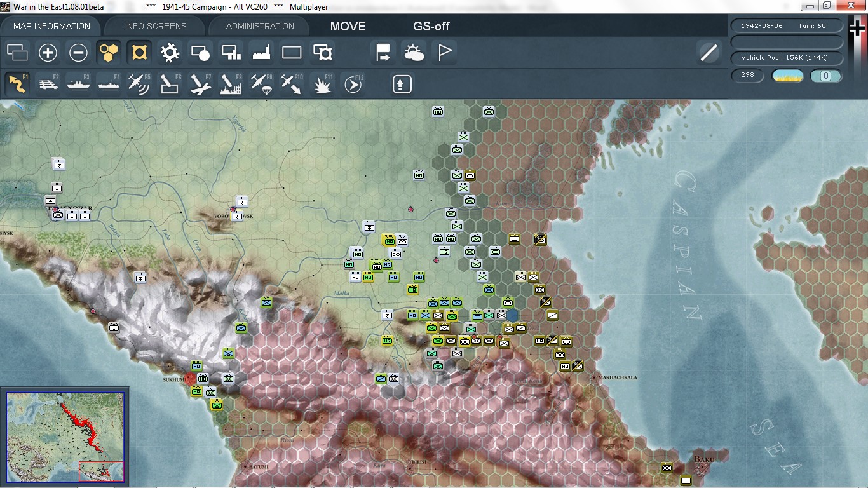Click the Vehicle Pool 156K readout
Screen dimensions: 868x488
(x=788, y=58)
